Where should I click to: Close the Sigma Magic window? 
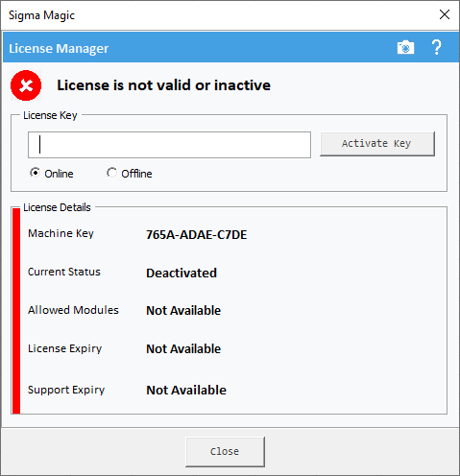pos(445,14)
